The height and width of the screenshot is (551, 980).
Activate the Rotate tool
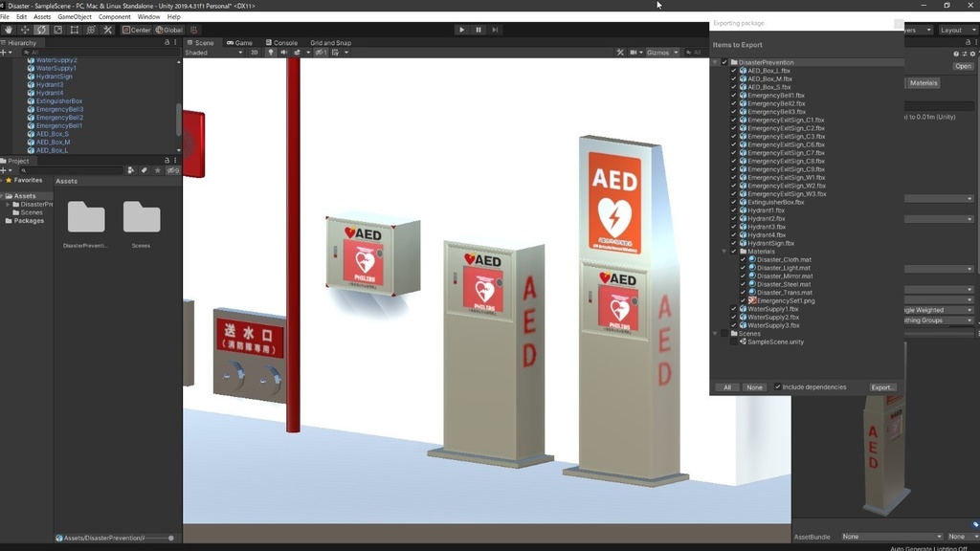pyautogui.click(x=41, y=30)
